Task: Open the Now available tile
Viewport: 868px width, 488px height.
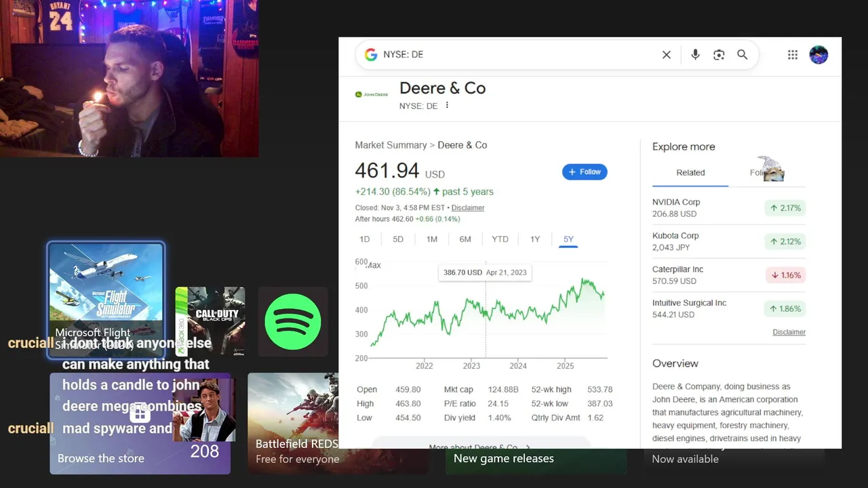Action: point(734,460)
